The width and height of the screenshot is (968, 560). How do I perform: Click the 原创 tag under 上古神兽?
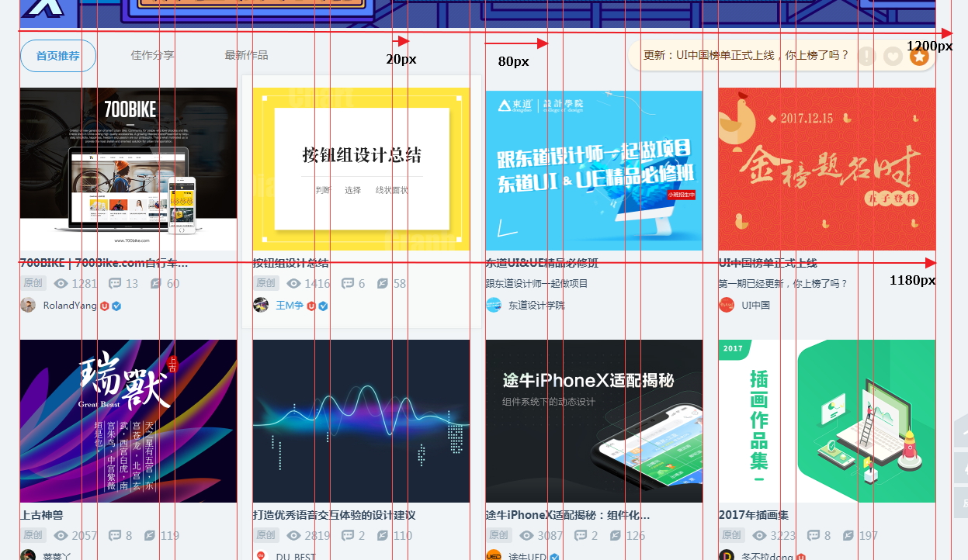(33, 535)
